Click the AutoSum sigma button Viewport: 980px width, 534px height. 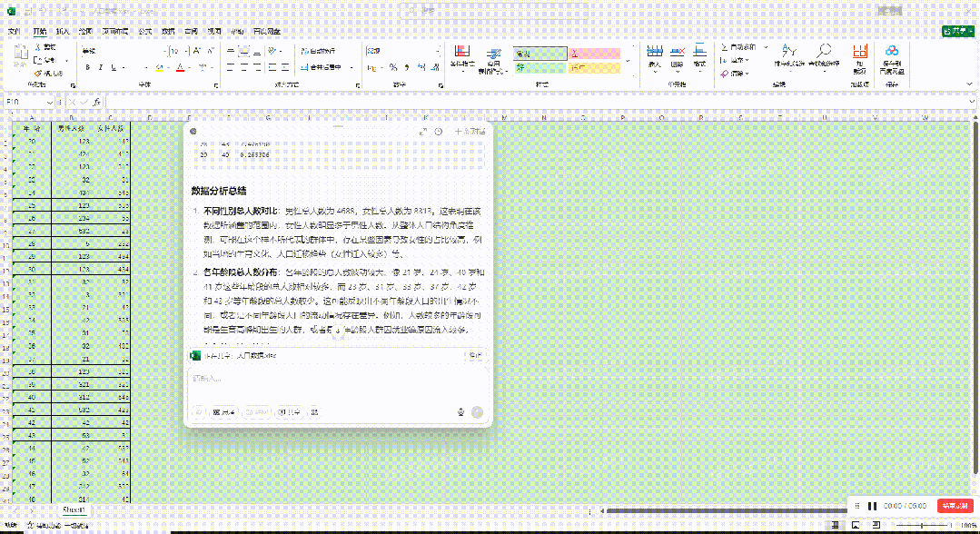tap(738, 47)
